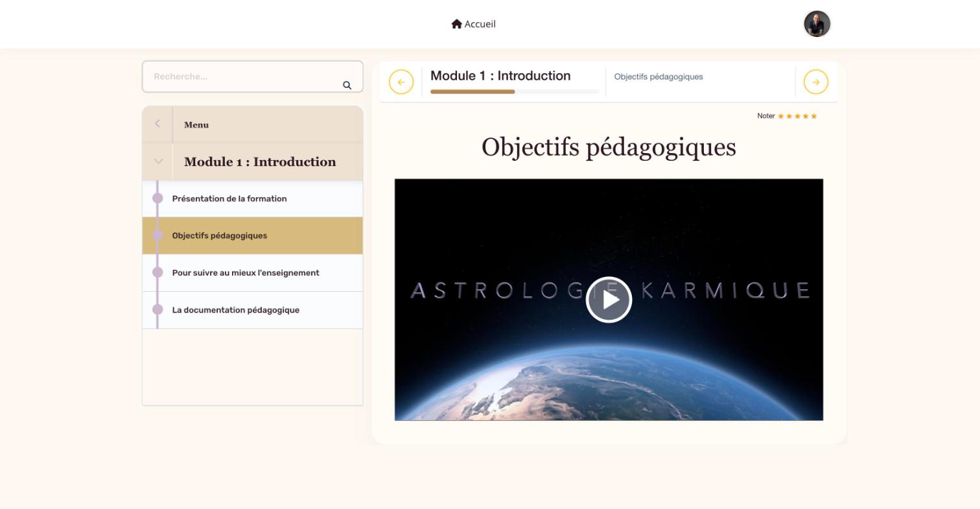Rate the lesson five stars
Image resolution: width=980 pixels, height=509 pixels.
pos(814,116)
